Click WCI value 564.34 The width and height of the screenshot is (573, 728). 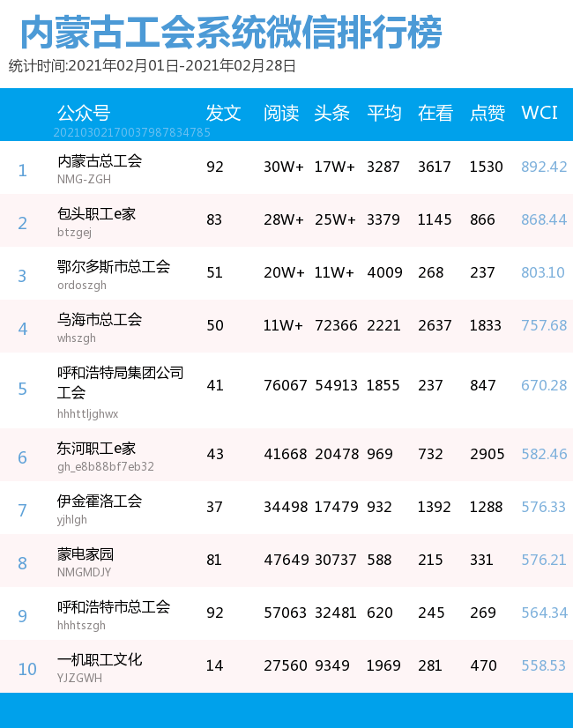point(544,613)
